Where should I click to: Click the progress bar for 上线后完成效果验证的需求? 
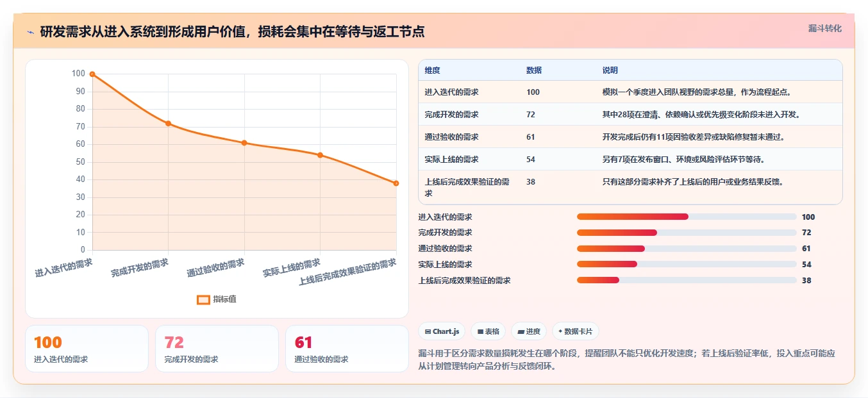pyautogui.click(x=687, y=280)
